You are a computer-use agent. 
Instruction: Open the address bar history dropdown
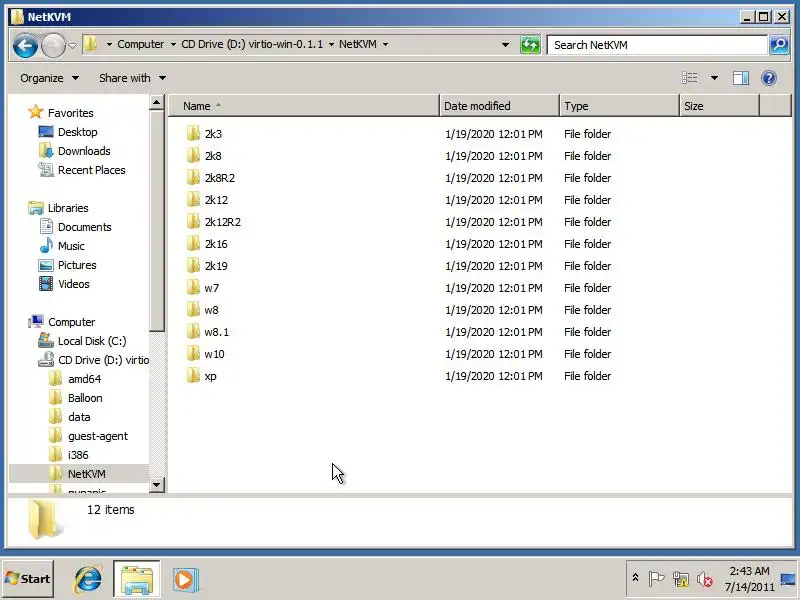coord(505,45)
